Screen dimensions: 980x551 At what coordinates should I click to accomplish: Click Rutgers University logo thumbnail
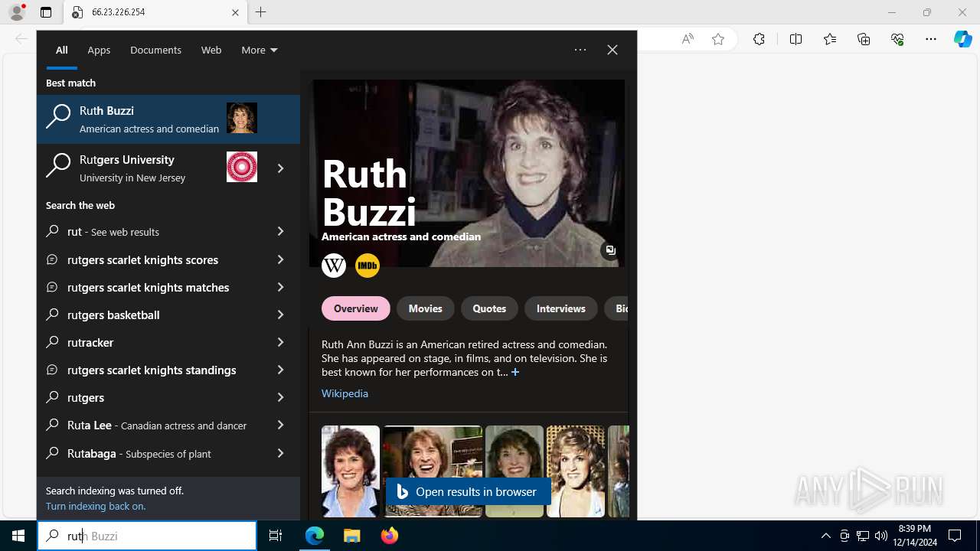(x=242, y=167)
